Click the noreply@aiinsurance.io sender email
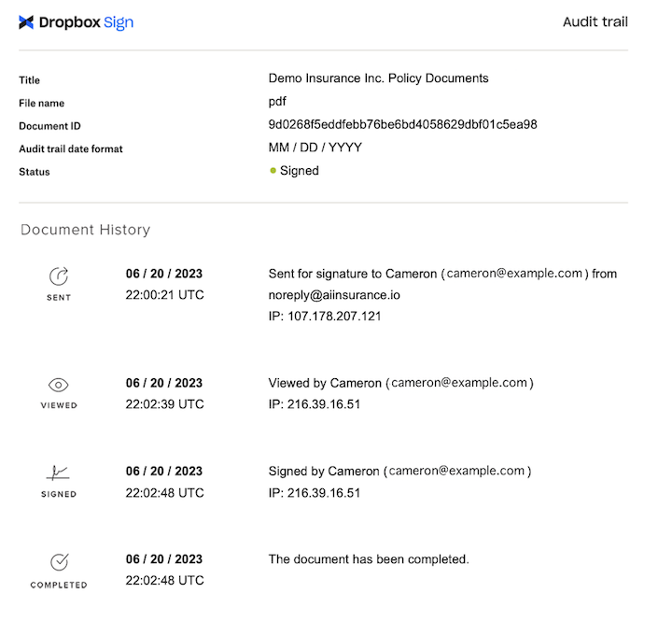This screenshot has width=672, height=621. (334, 295)
